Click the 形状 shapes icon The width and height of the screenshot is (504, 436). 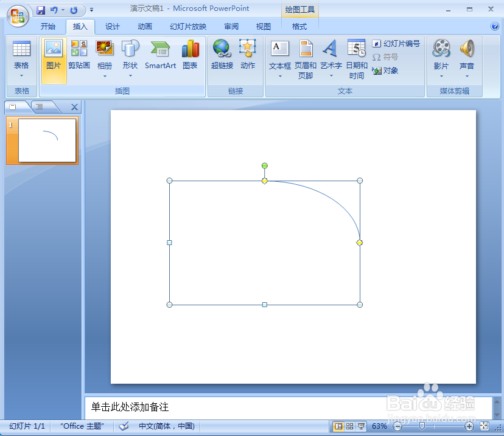coord(130,48)
